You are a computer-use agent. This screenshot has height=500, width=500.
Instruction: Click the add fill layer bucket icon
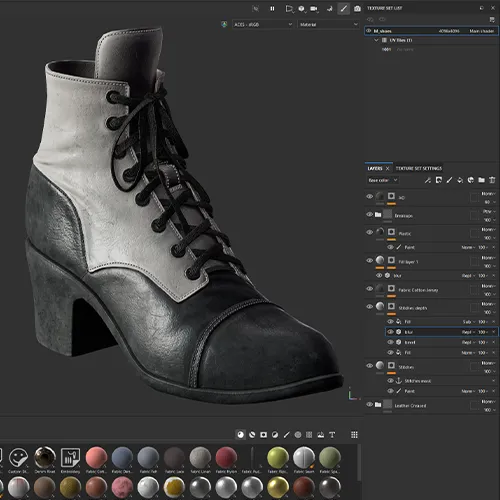460,180
